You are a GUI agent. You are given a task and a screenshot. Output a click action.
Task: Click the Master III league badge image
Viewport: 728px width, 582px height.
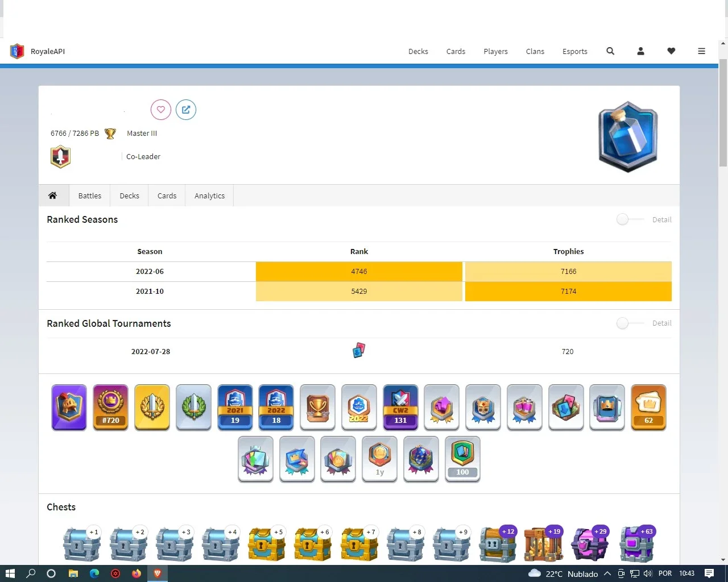coord(628,137)
